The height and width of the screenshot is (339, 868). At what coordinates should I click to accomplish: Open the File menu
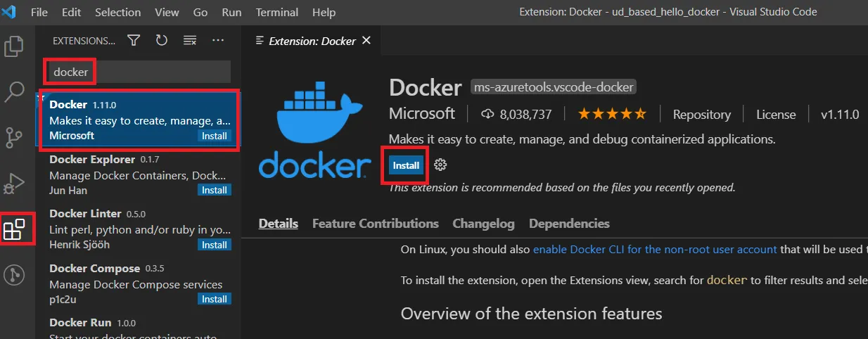(39, 13)
